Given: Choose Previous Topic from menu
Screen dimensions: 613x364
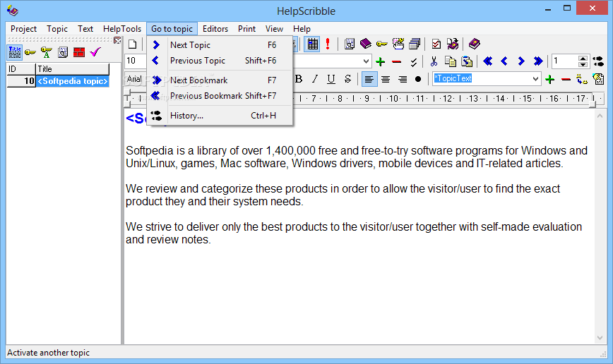Looking at the screenshot, I should tap(220, 61).
